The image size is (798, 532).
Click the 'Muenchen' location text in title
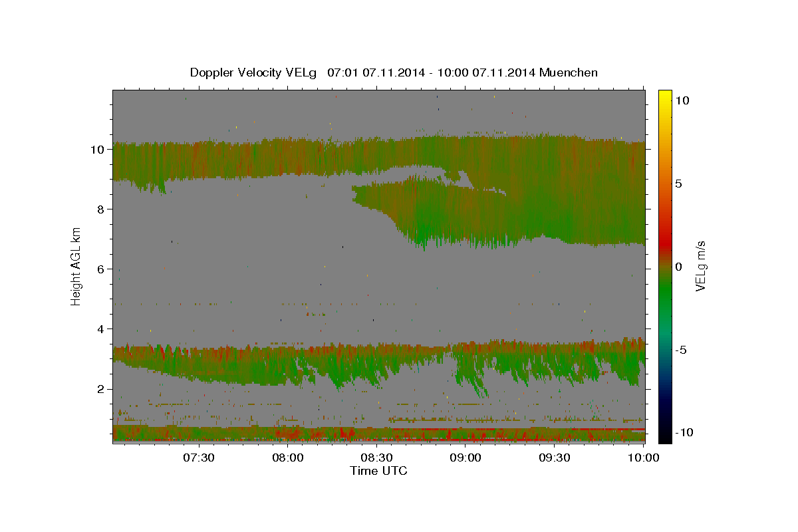[x=569, y=72]
